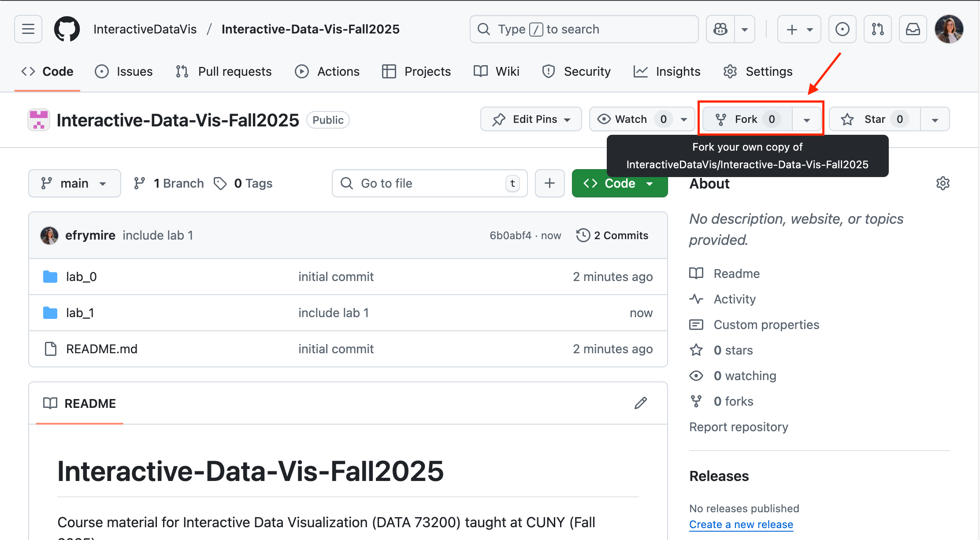Click the add file plus button
The width and height of the screenshot is (980, 540).
(549, 183)
